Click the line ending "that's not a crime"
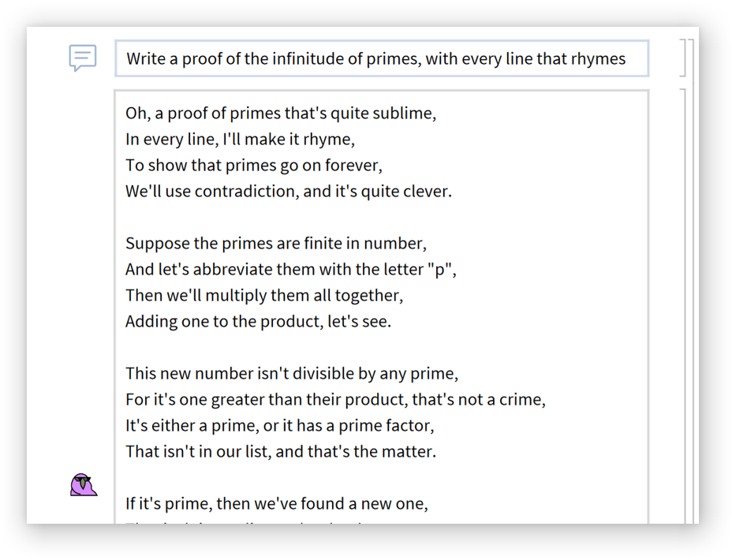Screen dimensions: 732x560 (334, 399)
